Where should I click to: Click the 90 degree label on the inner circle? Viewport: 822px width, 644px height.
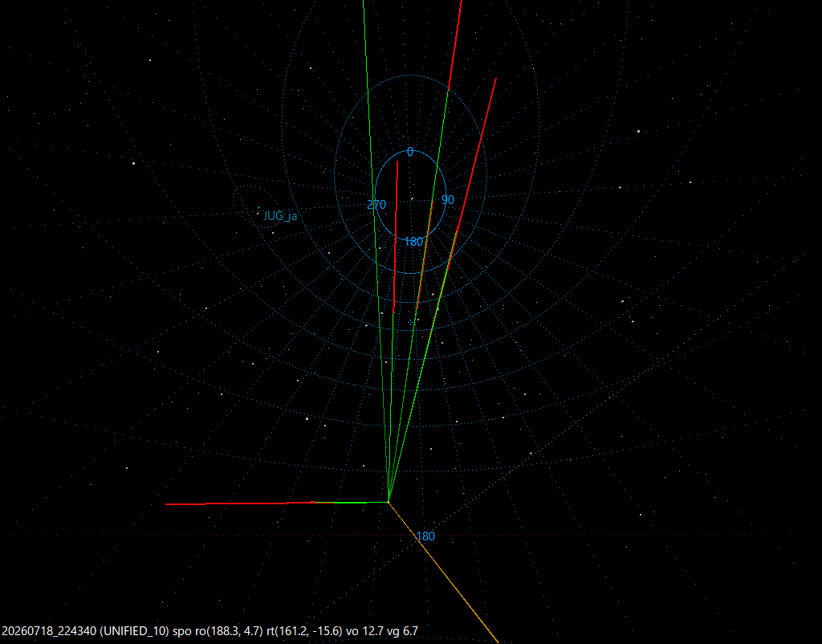click(448, 200)
